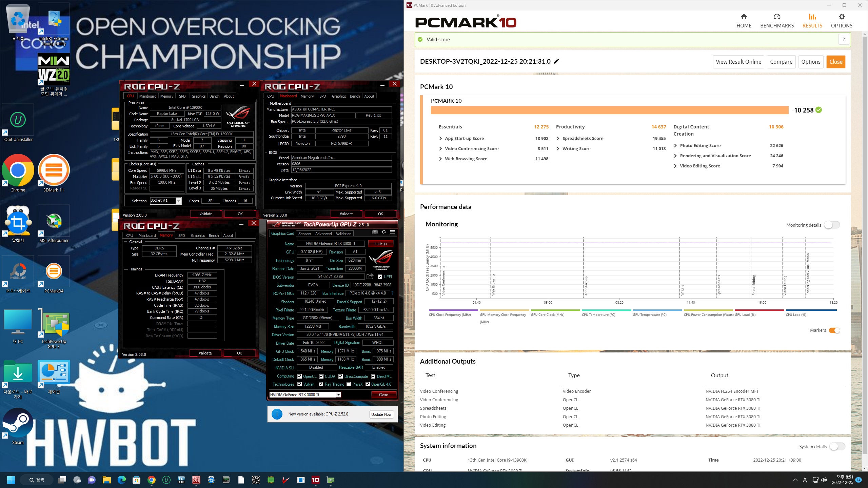Viewport: 868px width, 488px height.
Task: Open the Socket #1 selection dropdown in CPU-Z
Action: pos(166,201)
